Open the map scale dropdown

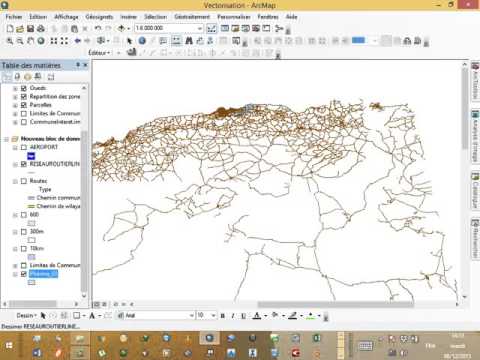click(200, 28)
